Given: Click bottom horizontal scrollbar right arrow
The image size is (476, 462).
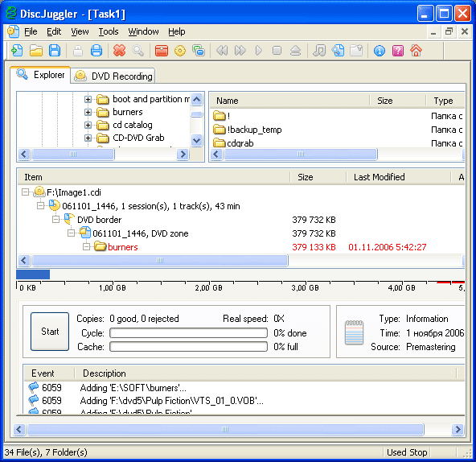Looking at the screenshot, I should [x=458, y=430].
